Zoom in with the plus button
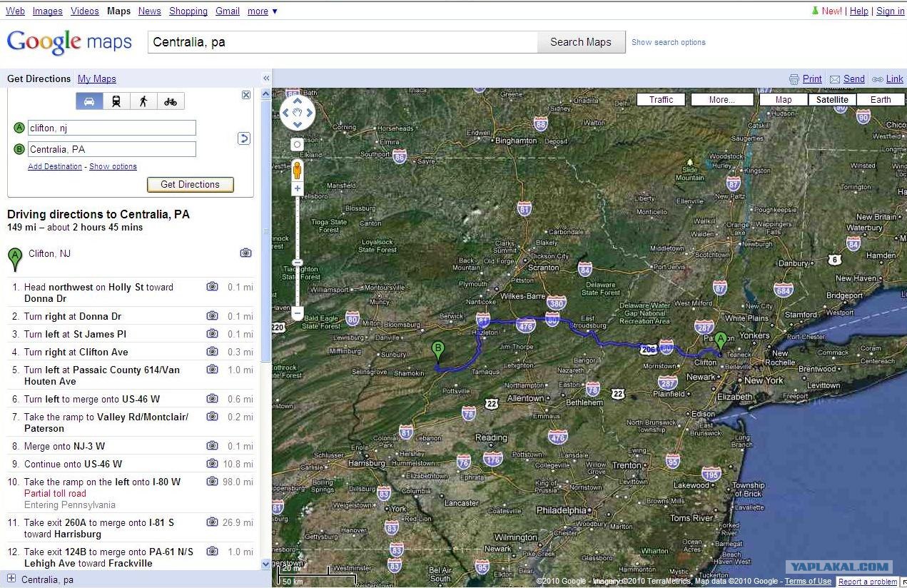Viewport: 907px width, 588px height. 297,189
